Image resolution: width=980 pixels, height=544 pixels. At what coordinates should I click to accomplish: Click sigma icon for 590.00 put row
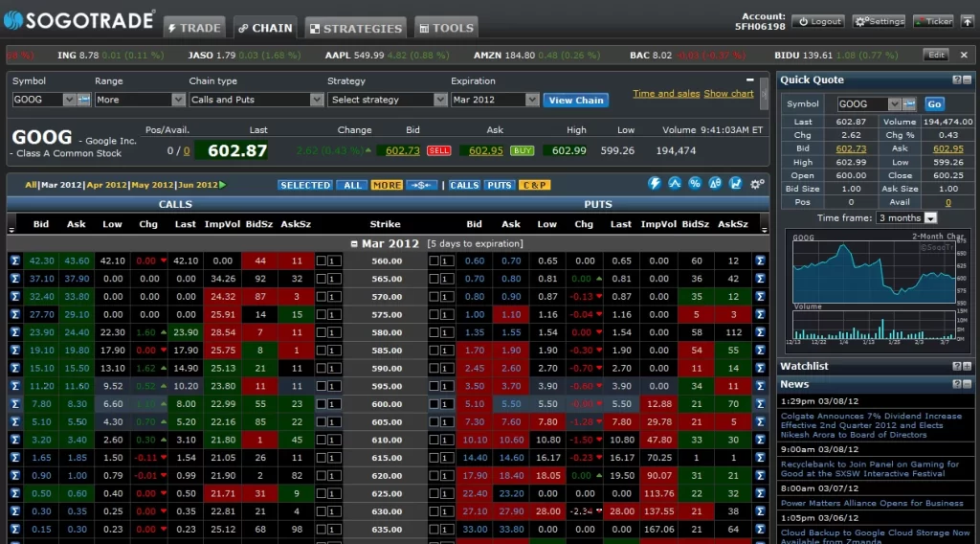click(x=760, y=369)
